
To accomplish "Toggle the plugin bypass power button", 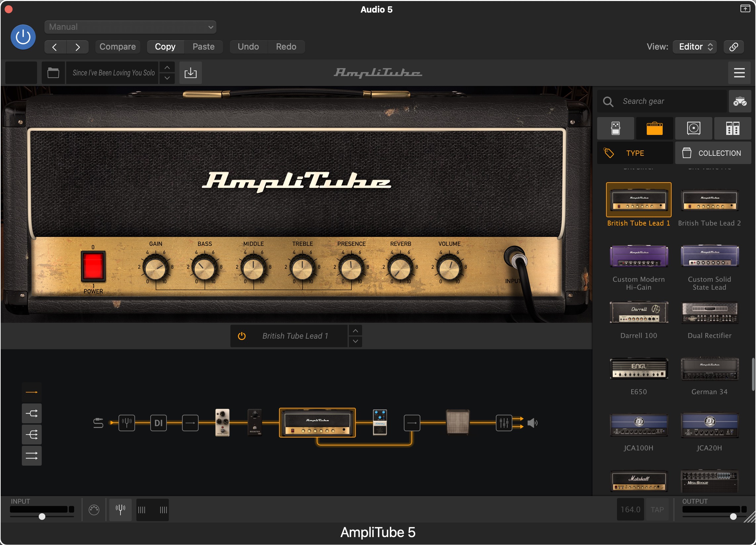I will (23, 37).
